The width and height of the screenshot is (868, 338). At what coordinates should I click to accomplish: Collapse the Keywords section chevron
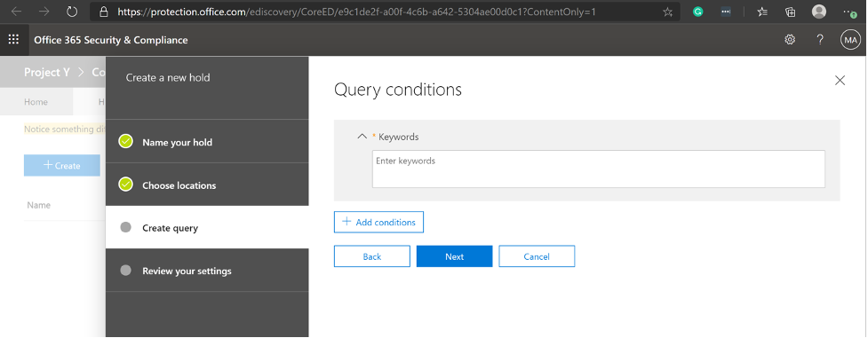(362, 136)
